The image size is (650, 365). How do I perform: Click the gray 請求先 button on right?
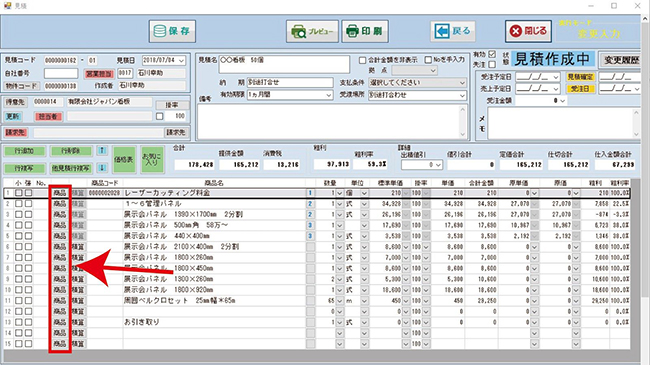[176, 133]
